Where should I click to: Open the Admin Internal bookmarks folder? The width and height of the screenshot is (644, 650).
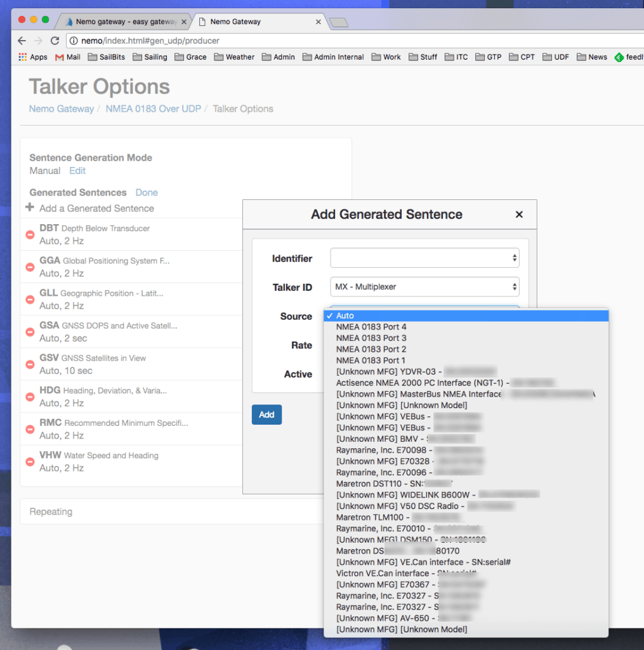point(333,56)
